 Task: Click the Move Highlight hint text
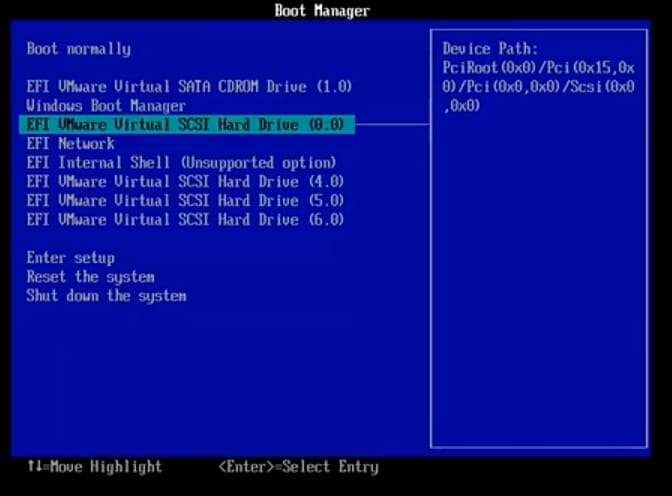pyautogui.click(x=95, y=466)
